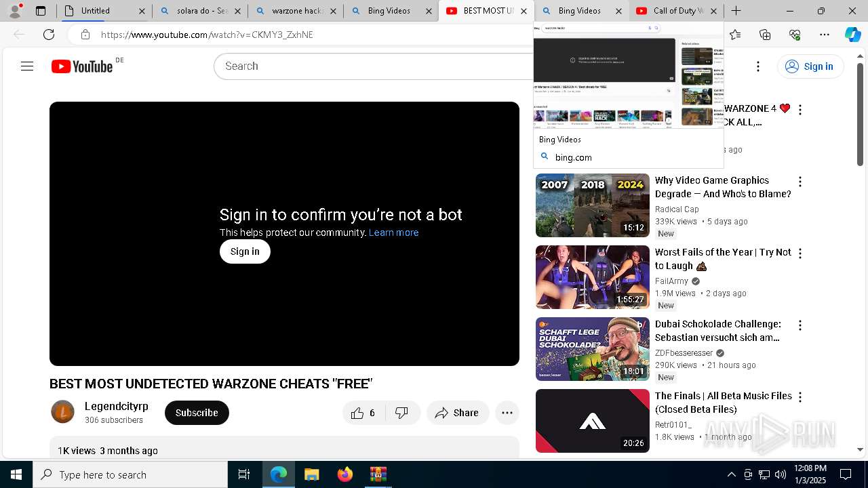The height and width of the screenshot is (488, 868).
Task: Switch to the Untitled tab
Action: pyautogui.click(x=104, y=11)
